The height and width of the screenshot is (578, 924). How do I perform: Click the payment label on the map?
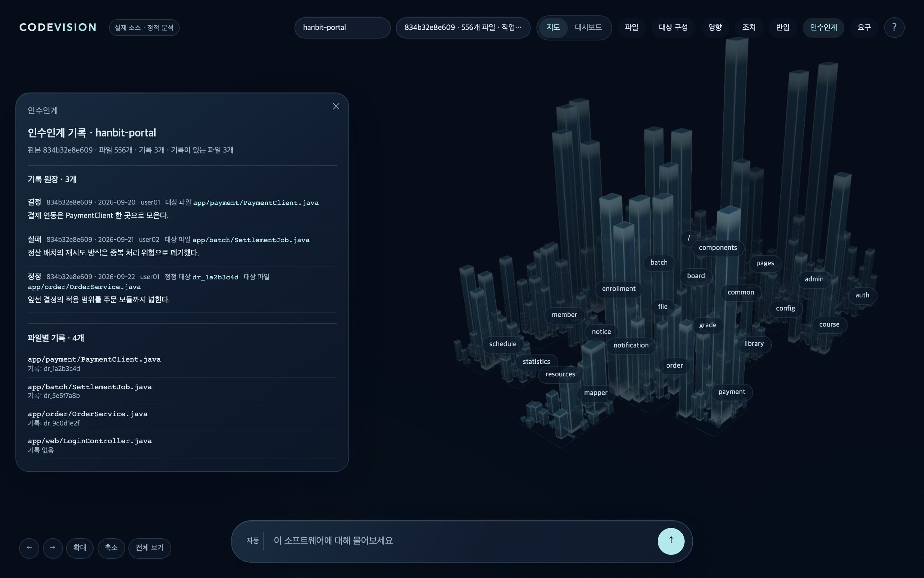pyautogui.click(x=732, y=392)
